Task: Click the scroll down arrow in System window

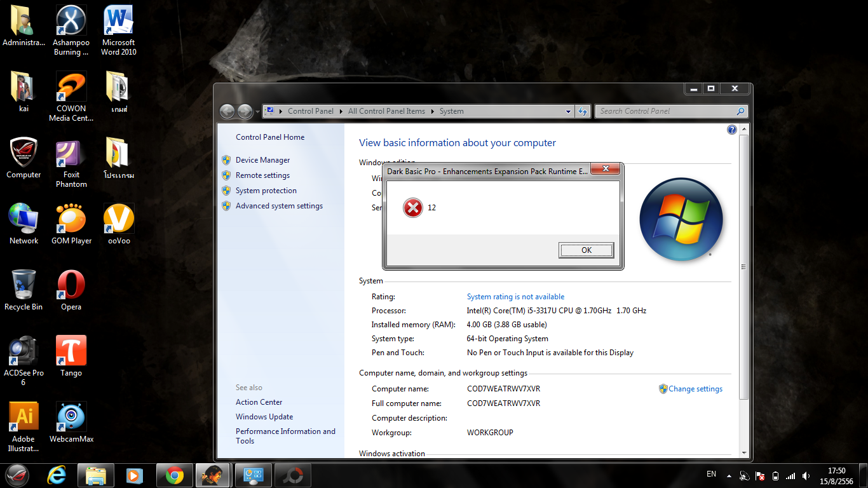Action: tap(745, 452)
